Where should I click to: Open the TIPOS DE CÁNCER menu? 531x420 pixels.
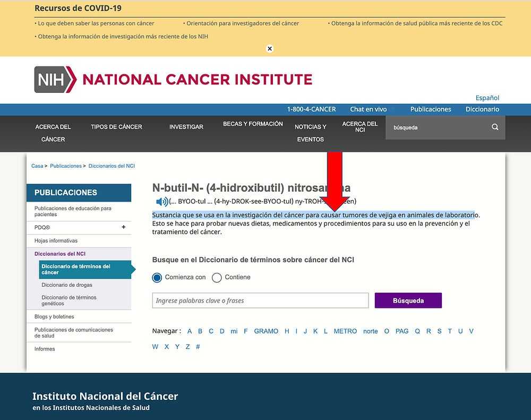tap(116, 127)
